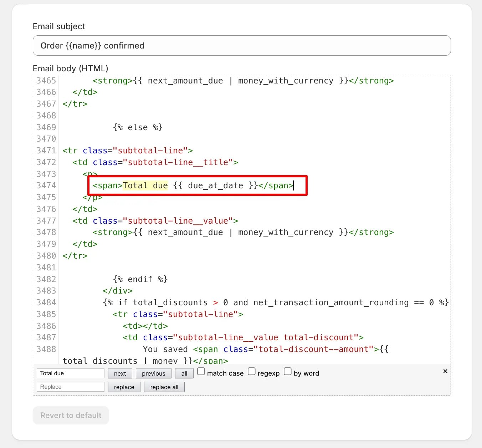
Task: Click line number 3474 in the gutter
Action: (x=46, y=185)
